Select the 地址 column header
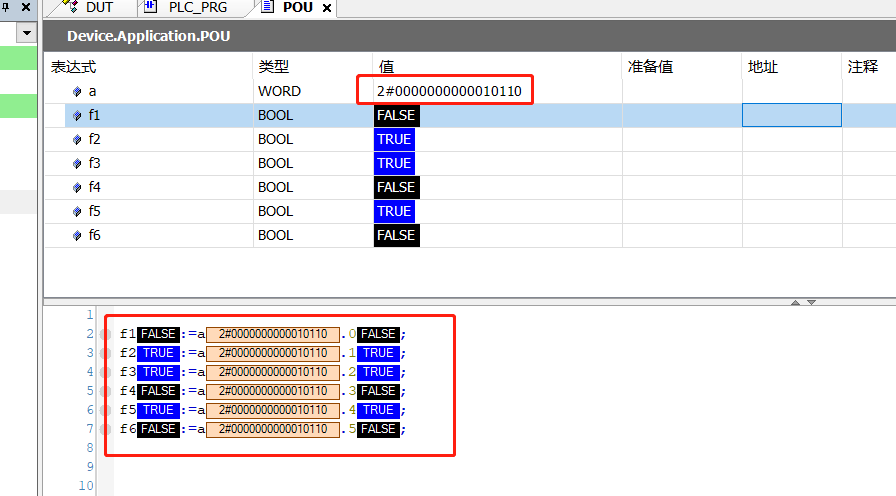The height and width of the screenshot is (496, 896). coord(762,67)
